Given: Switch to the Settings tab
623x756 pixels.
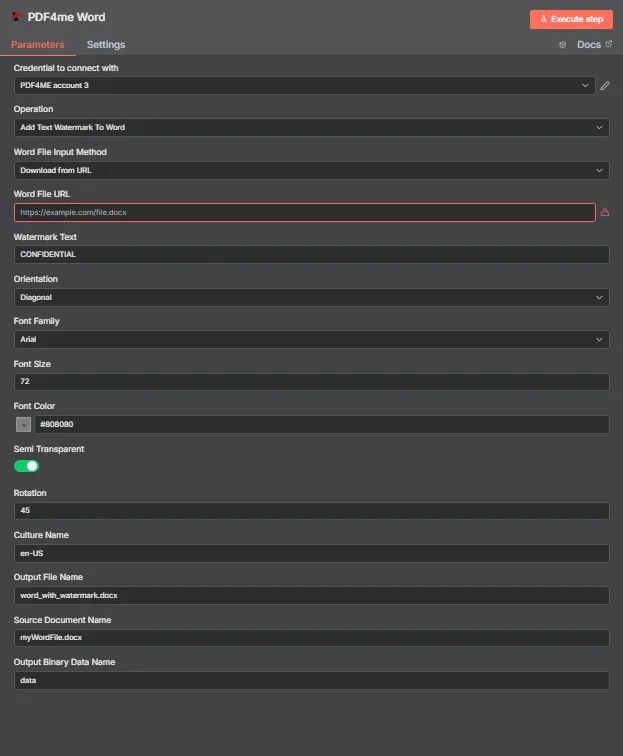Looking at the screenshot, I should [106, 44].
